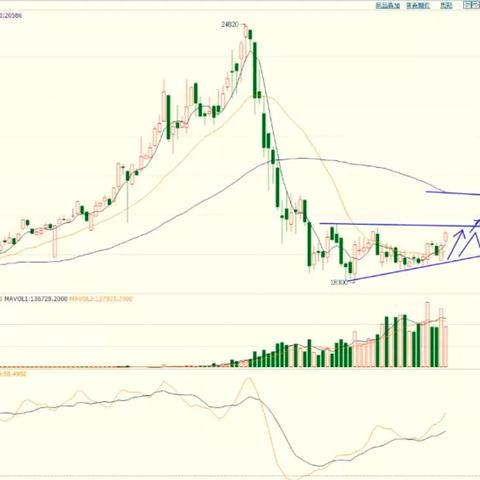Select the orange MAVOL2 indicator label
Image resolution: width=480 pixels, height=480 pixels.
click(x=101, y=299)
